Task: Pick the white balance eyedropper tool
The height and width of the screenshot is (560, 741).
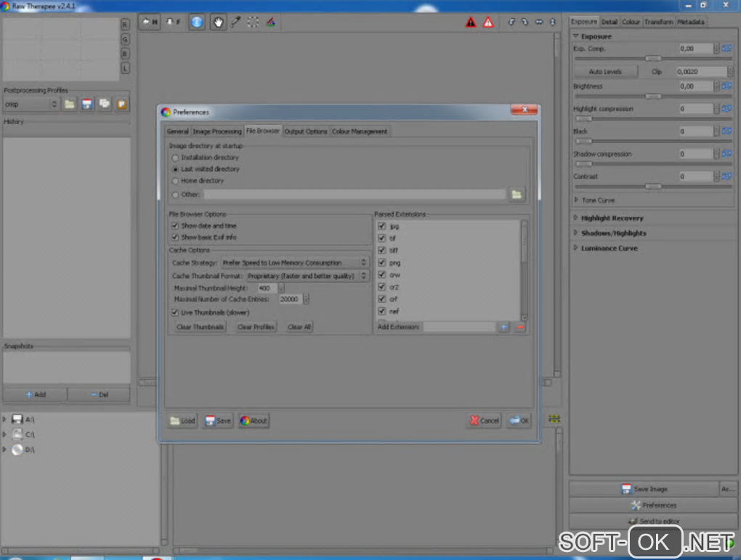Action: (x=235, y=23)
